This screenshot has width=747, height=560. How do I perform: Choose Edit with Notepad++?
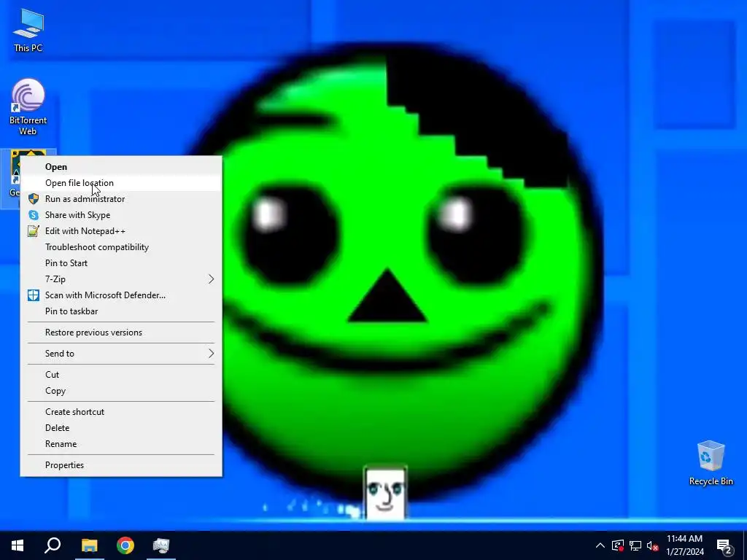click(121, 231)
